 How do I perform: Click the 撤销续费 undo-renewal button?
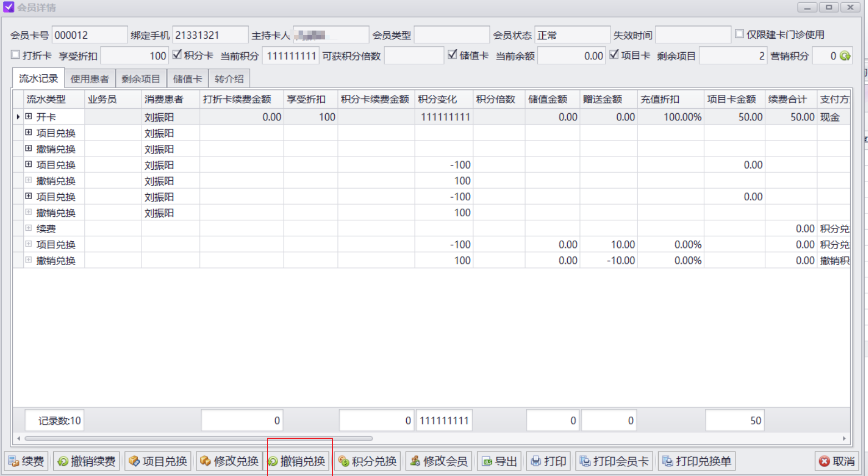pyautogui.click(x=87, y=461)
